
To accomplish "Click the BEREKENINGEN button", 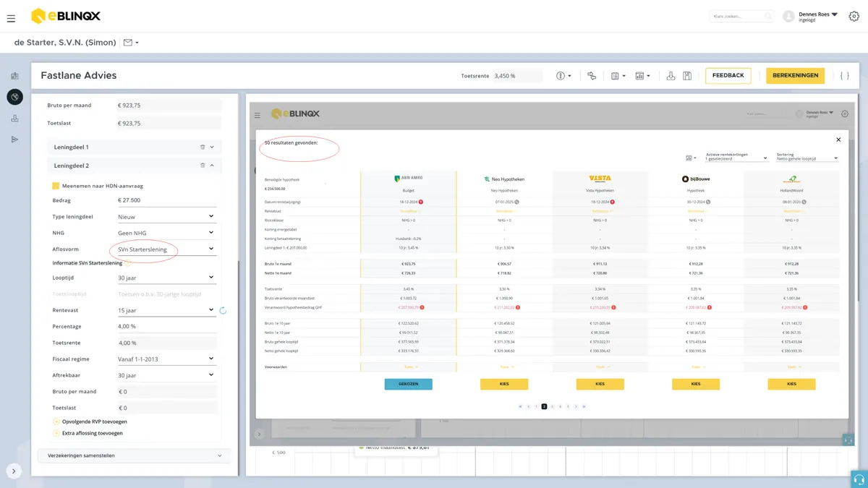I will 795,75.
